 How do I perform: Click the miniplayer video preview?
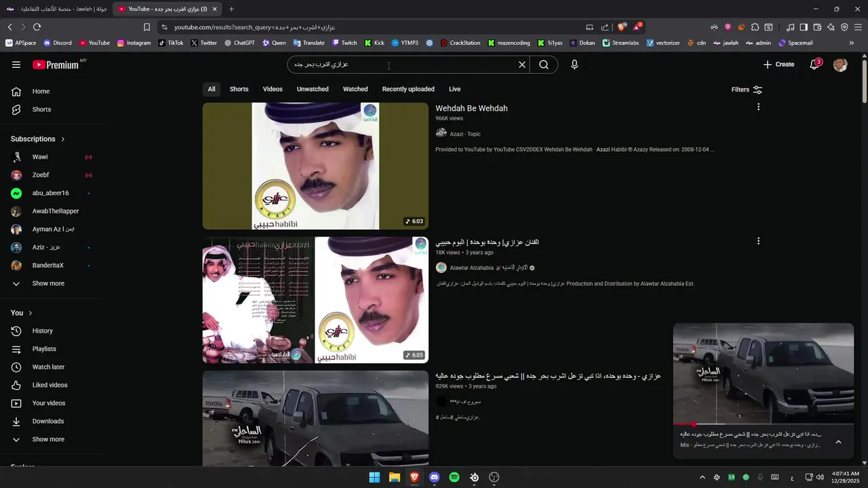click(764, 373)
